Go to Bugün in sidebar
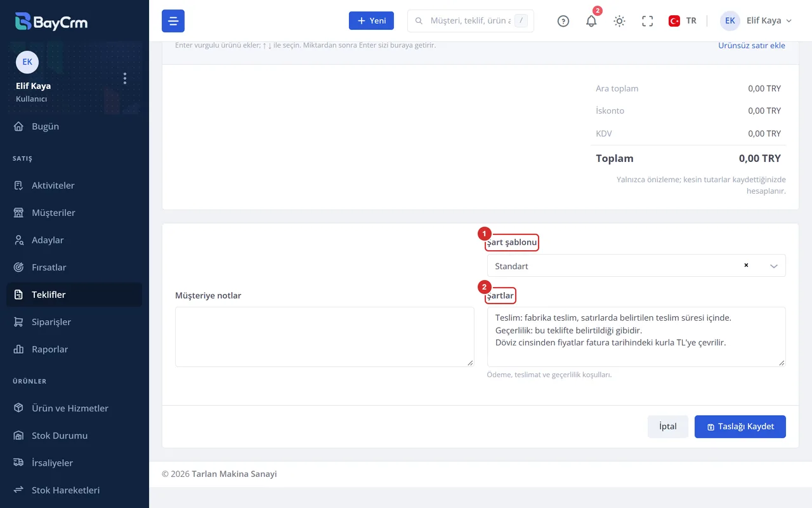 74,126
